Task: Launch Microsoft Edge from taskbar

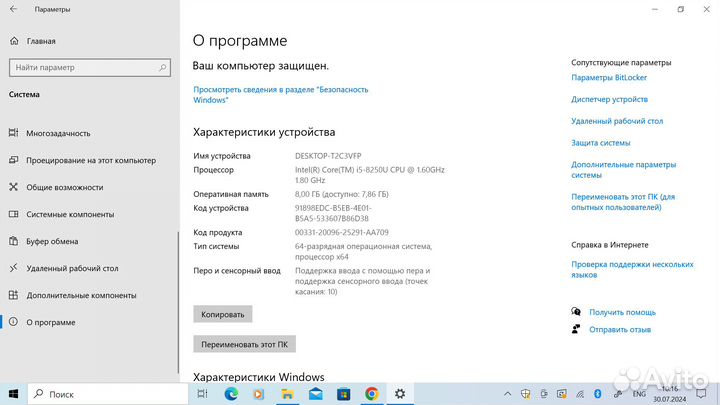Action: [231, 394]
